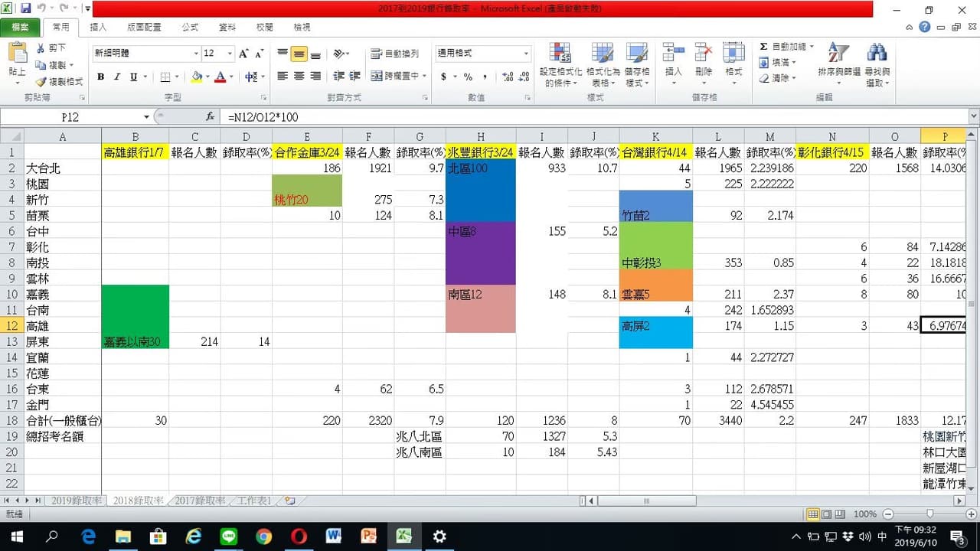Apply the red font color A
980x551 pixels.
pos(220,77)
